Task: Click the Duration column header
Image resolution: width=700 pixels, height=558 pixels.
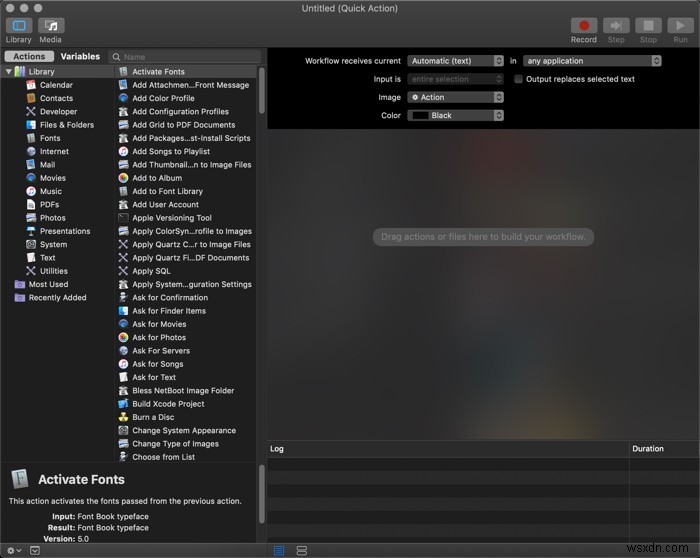Action: click(x=664, y=449)
